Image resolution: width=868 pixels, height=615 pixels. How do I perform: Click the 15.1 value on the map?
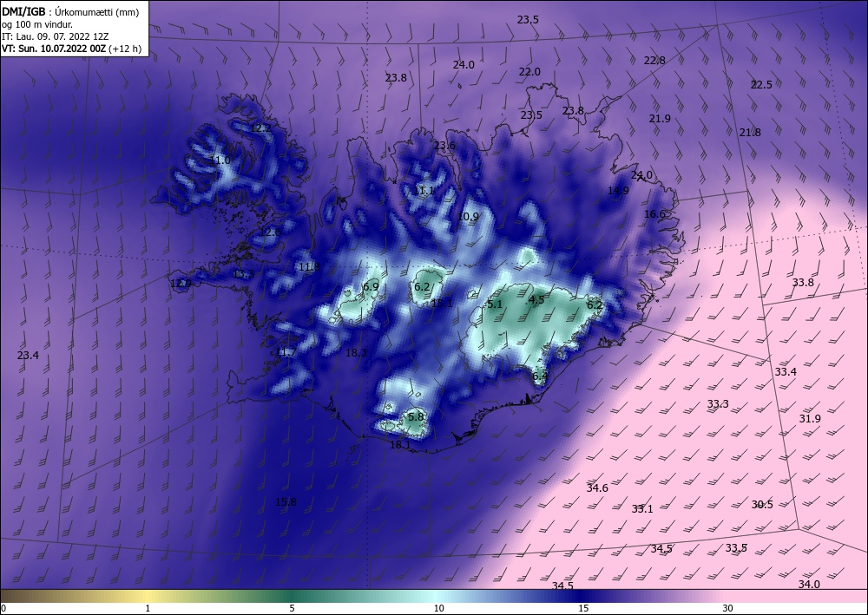click(442, 303)
